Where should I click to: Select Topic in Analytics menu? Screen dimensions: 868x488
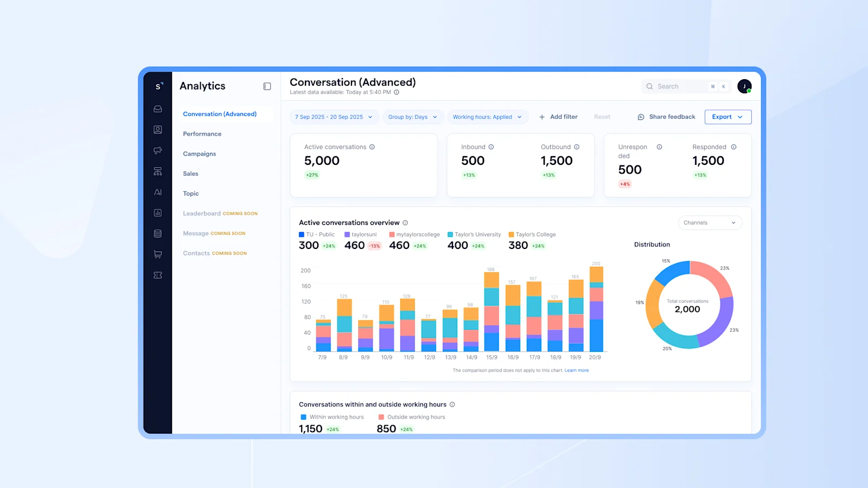click(191, 194)
